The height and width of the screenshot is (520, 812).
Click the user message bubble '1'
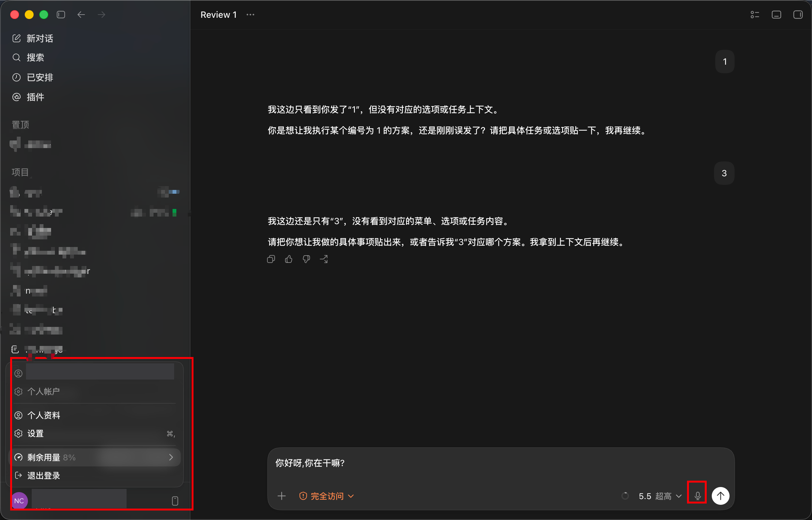[725, 62]
